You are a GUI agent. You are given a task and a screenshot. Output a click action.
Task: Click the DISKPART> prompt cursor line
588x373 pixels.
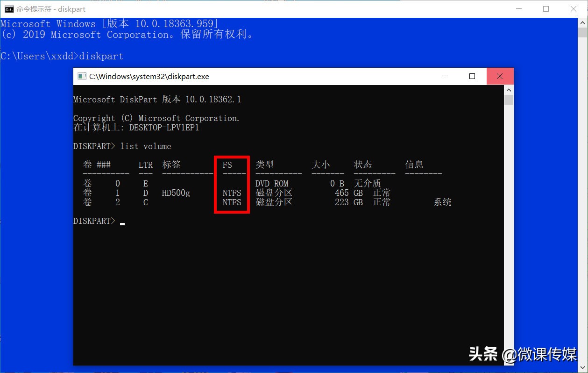point(99,221)
